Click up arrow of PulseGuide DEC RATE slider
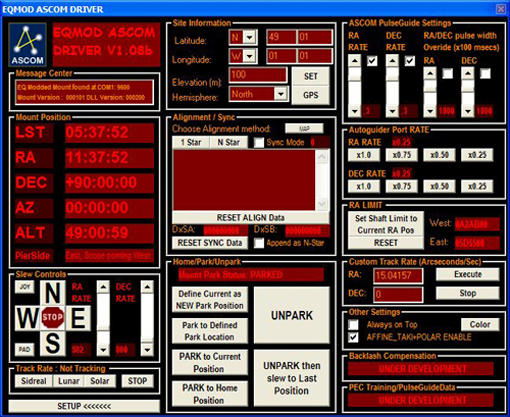The height and width of the screenshot is (417, 510). [x=392, y=61]
